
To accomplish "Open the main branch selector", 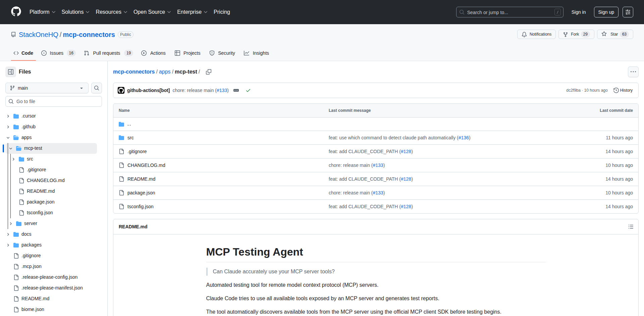I will click(x=47, y=88).
